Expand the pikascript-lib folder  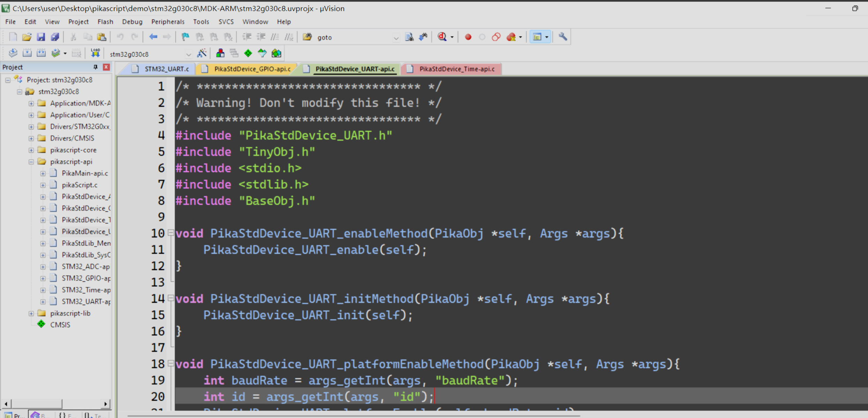click(x=31, y=313)
